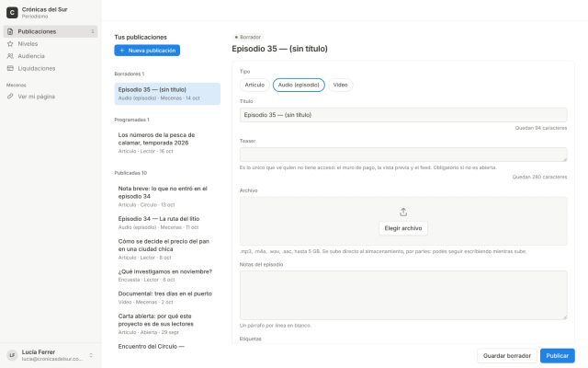588x368 pixels.
Task: Open the Publicaciones sidebar section
Action: click(x=51, y=31)
